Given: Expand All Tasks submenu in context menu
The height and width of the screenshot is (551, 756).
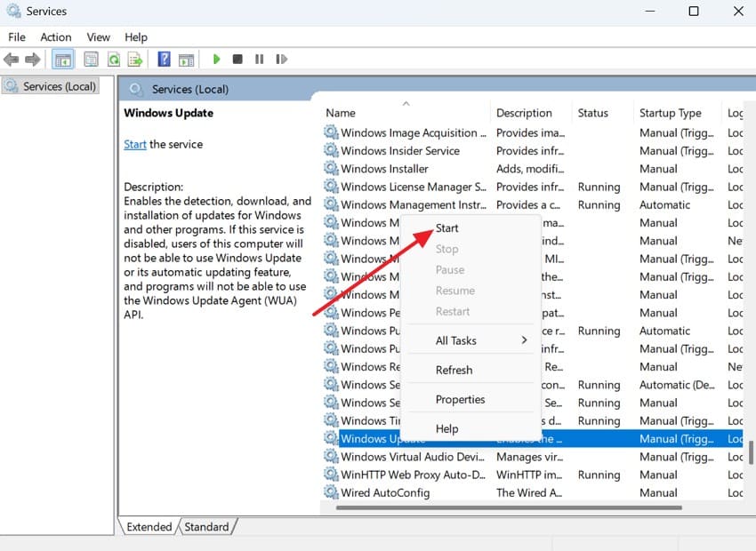Looking at the screenshot, I should click(470, 340).
